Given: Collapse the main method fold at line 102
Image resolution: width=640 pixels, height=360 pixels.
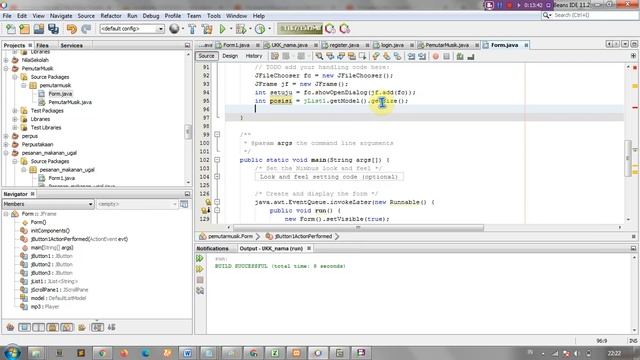Looking at the screenshot, I should click(x=217, y=160).
